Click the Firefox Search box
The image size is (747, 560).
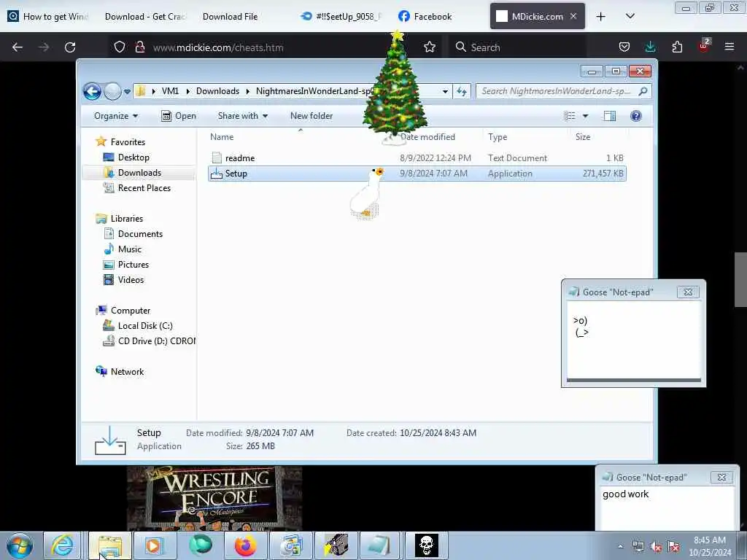coord(517,47)
